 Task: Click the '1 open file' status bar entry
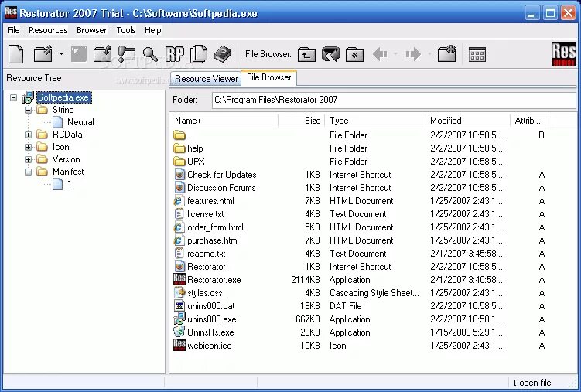[x=531, y=383]
